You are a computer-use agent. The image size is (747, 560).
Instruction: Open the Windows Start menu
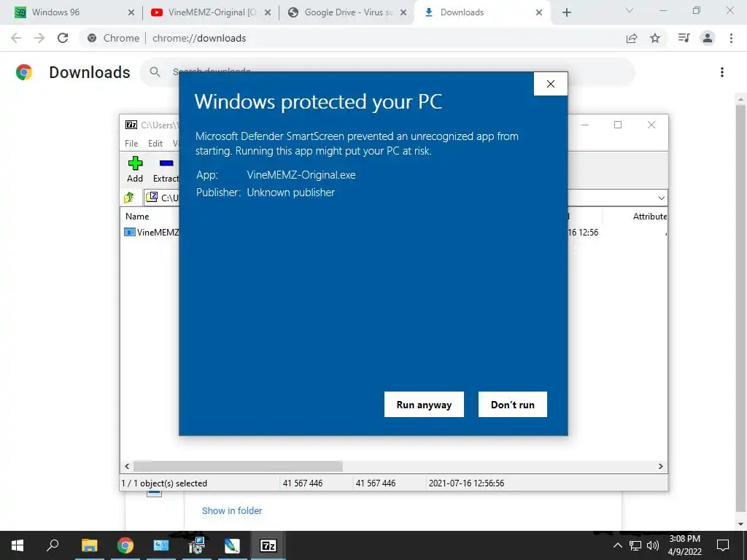(18, 545)
